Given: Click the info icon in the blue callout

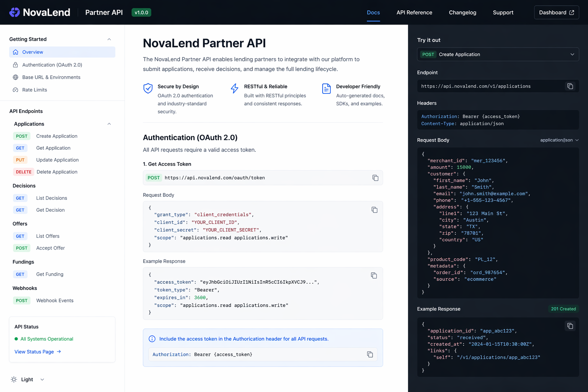Looking at the screenshot, I should pos(152,339).
